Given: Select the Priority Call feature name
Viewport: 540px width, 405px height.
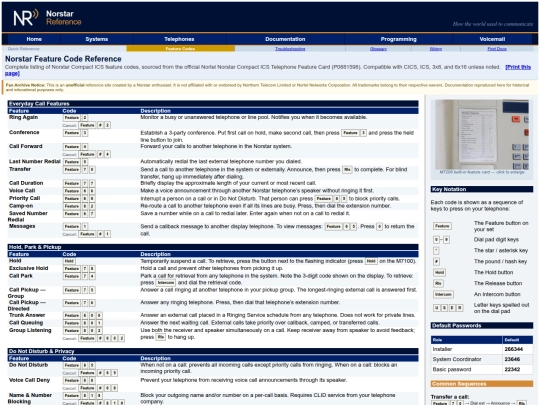Looking at the screenshot, I should [x=24, y=198].
